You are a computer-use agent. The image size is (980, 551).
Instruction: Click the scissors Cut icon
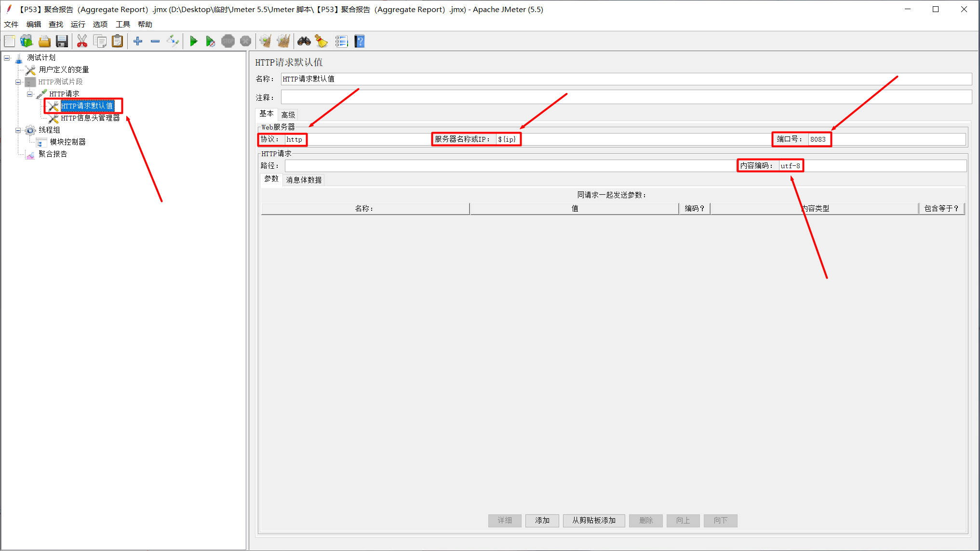click(x=82, y=41)
